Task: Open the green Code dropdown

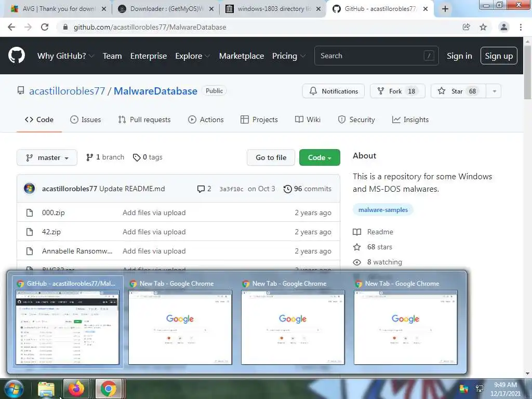Action: [320, 157]
